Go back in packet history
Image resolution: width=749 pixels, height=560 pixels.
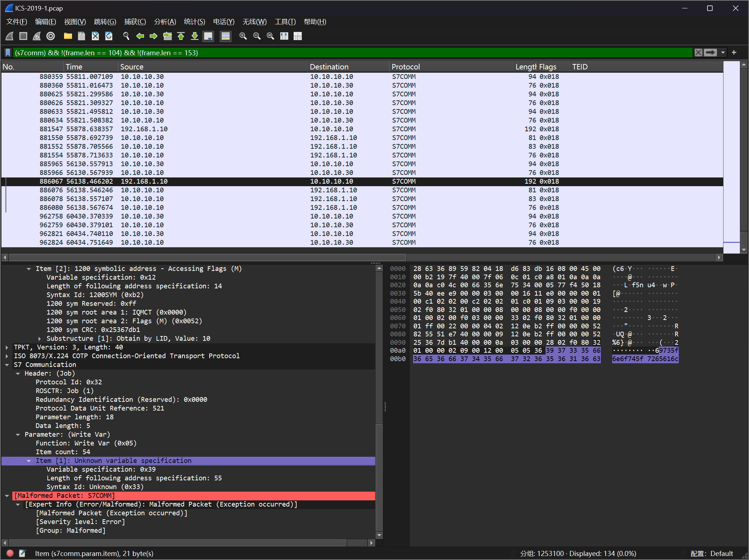pos(140,36)
